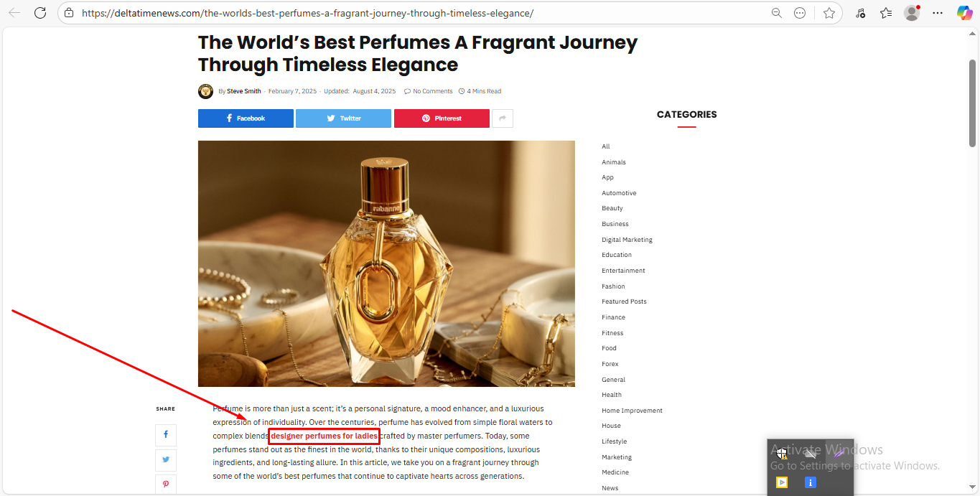This screenshot has width=980, height=496.
Task: Refresh the page with the reload icon
Action: coord(40,13)
